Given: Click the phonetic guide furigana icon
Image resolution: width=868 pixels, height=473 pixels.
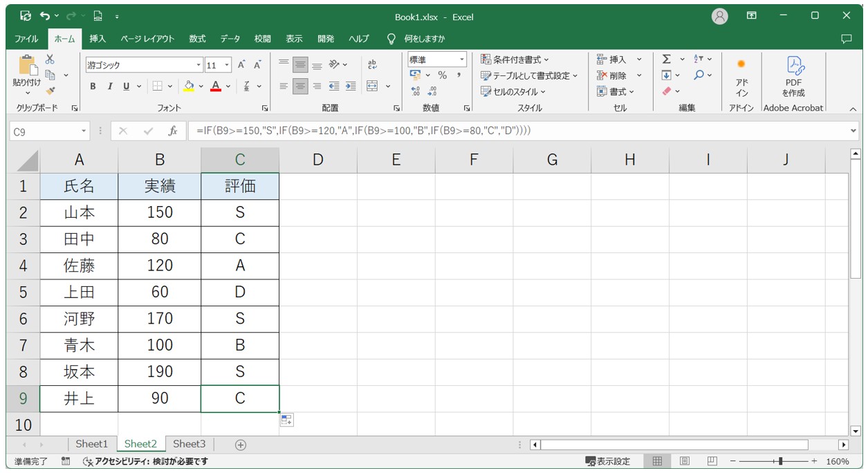Looking at the screenshot, I should [248, 86].
